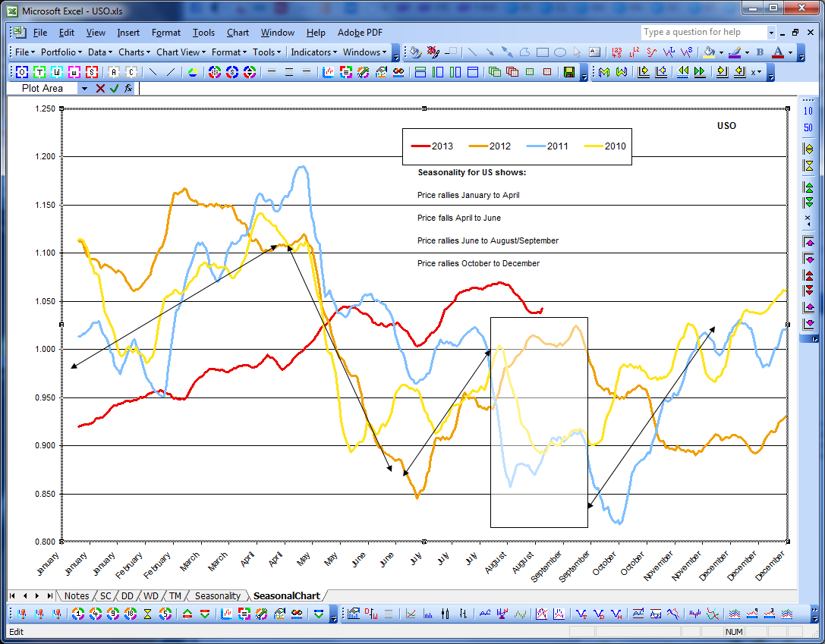This screenshot has height=644, width=825.
Task: Click the USO chart title text
Action: (x=726, y=126)
